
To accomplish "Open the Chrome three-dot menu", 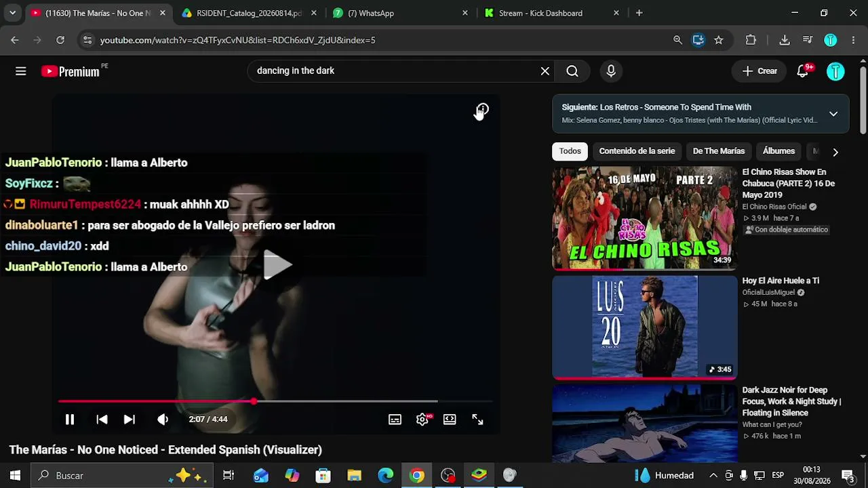I will pyautogui.click(x=853, y=40).
